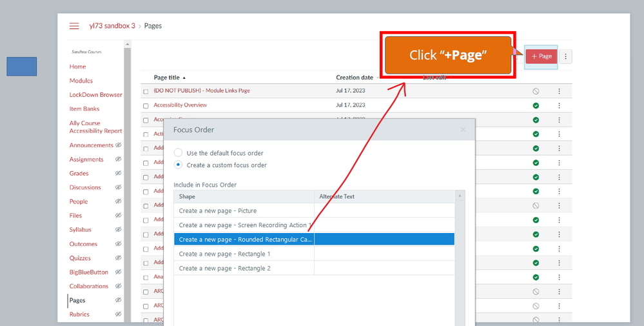This screenshot has height=326, width=644.
Task: Select the orange 'Click +Page' callout shape
Action: (448, 55)
